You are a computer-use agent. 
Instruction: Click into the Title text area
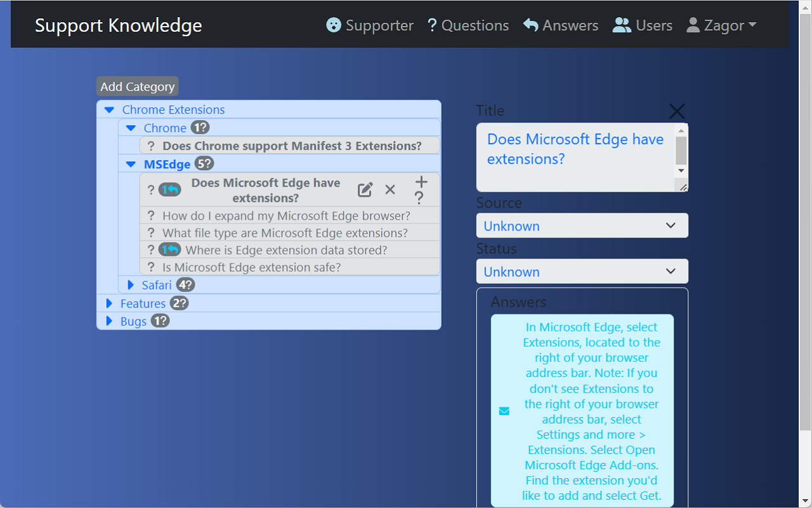tap(575, 157)
